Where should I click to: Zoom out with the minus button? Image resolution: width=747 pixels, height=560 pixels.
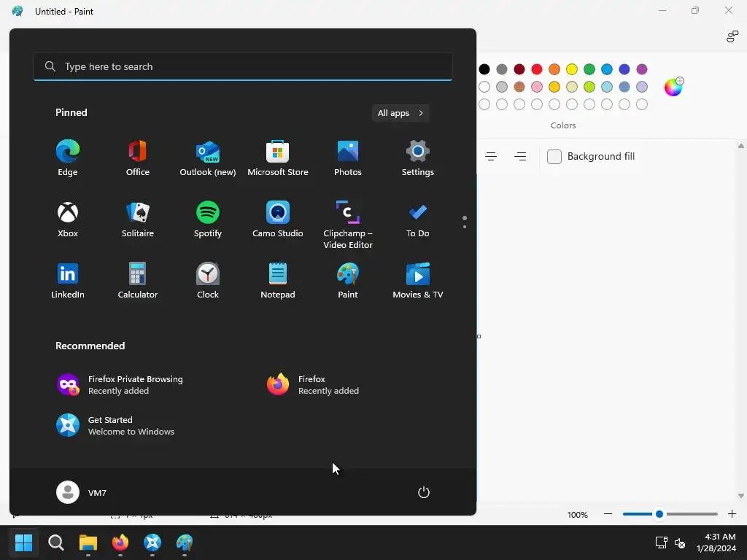(608, 514)
